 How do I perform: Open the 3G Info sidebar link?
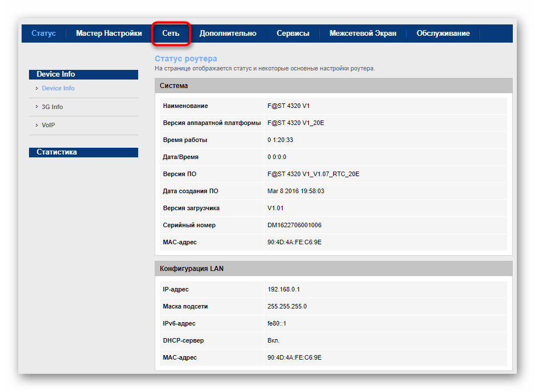tap(52, 107)
